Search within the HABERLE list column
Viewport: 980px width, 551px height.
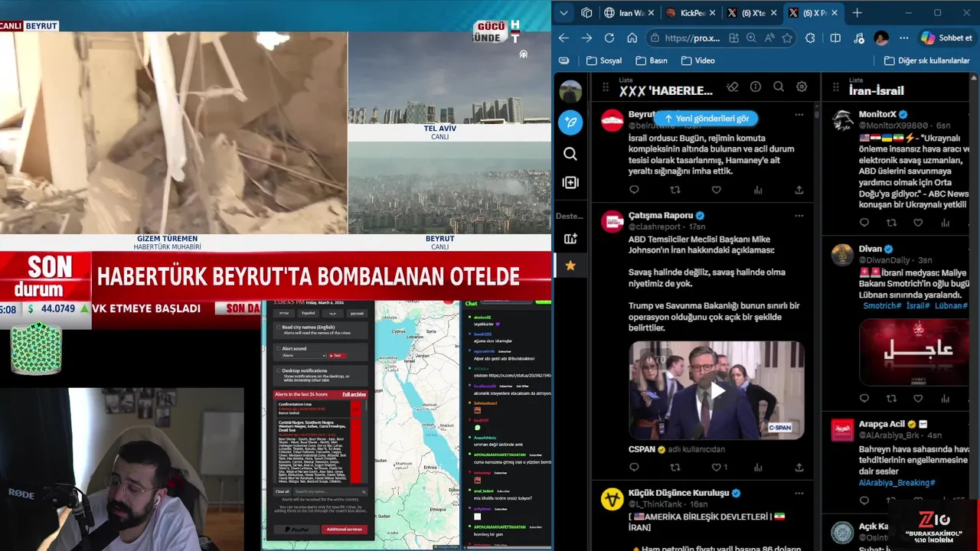(779, 87)
